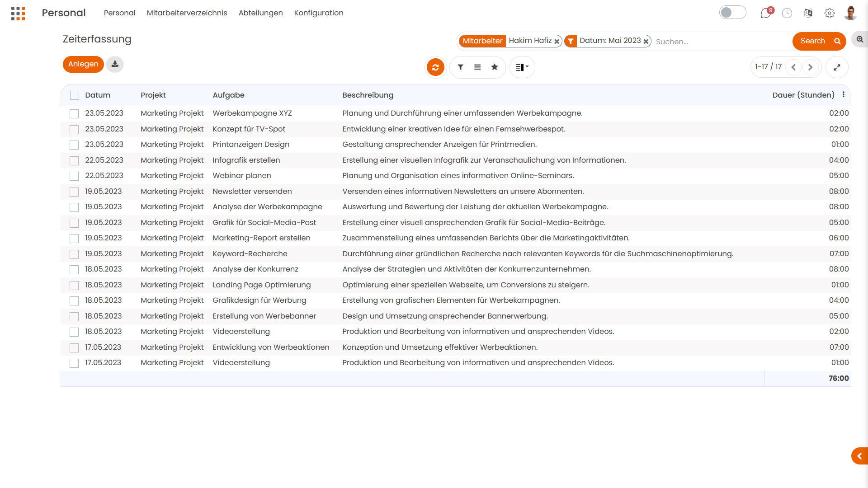Open the orange side panel arrow
Viewport: 868px width, 488px height.
tap(860, 456)
